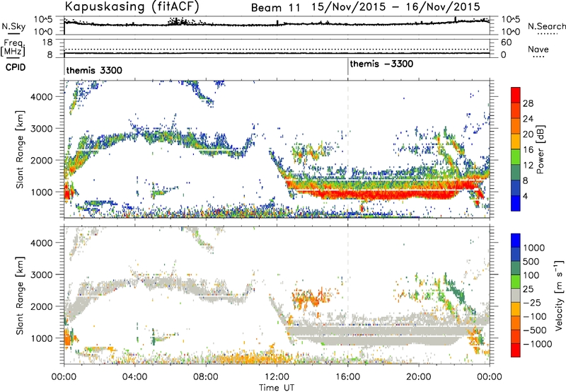Click the 'themis -3300' CPID marker text
566x392 pixels.
click(x=381, y=64)
